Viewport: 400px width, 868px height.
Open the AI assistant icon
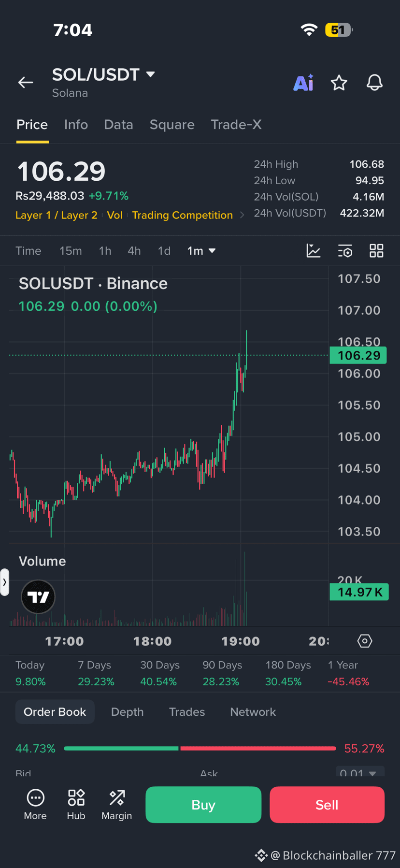pyautogui.click(x=303, y=83)
